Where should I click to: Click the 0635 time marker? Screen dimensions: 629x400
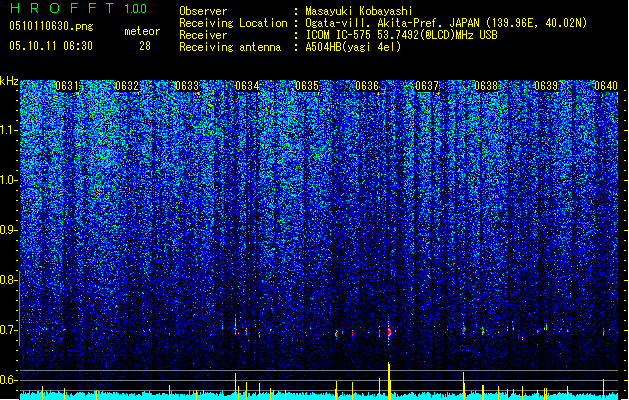pyautogui.click(x=307, y=86)
